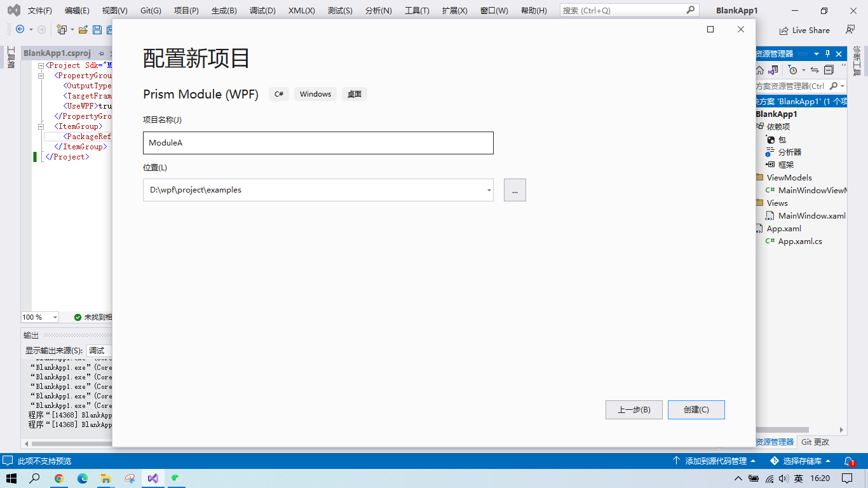Screen dimensions: 868x488
Task: Click the Navigate Backward arrow icon
Action: coord(20,29)
